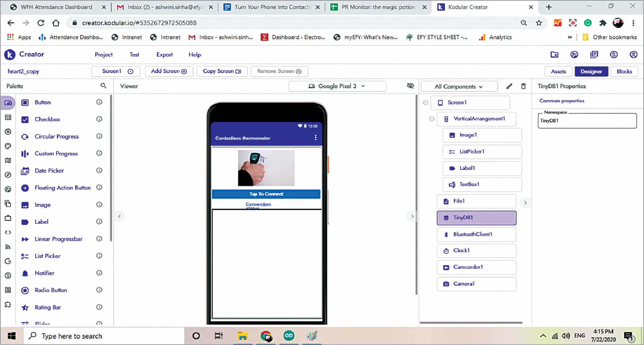Collapse VerticalArrangement1 tree node

(x=432, y=119)
